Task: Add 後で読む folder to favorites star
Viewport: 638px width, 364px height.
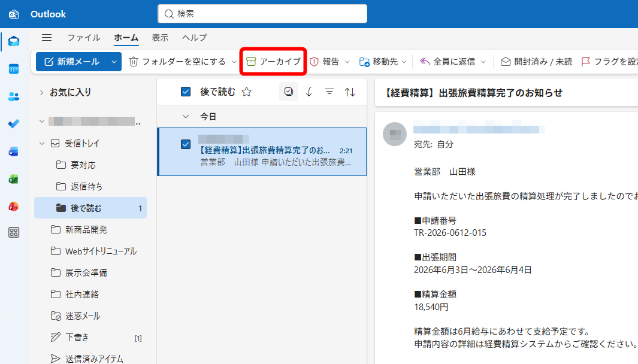Action: pyautogui.click(x=247, y=92)
